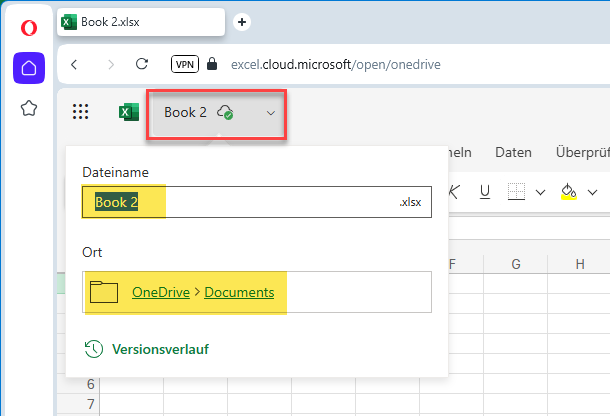This screenshot has height=416, width=610.
Task: Click the Dateiname label
Action: (x=116, y=172)
